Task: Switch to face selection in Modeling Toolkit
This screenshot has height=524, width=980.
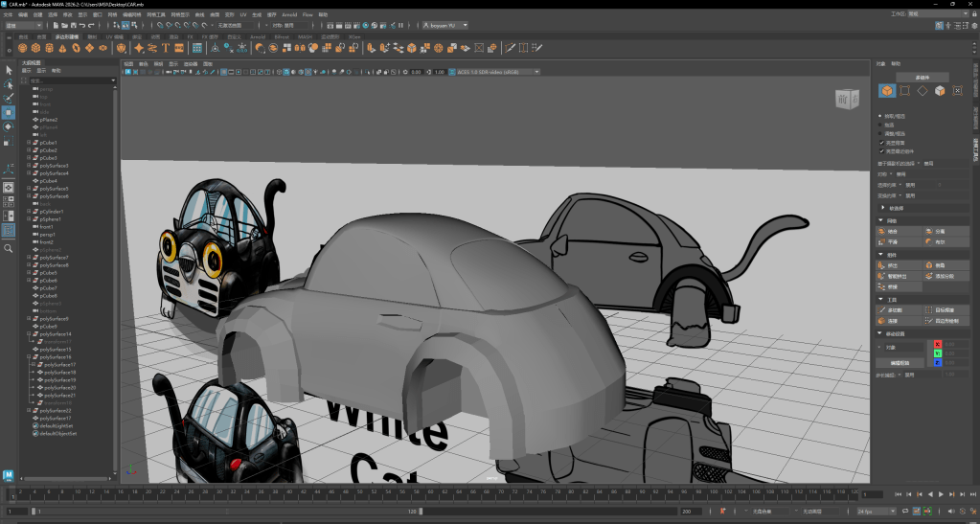Action: click(x=940, y=91)
